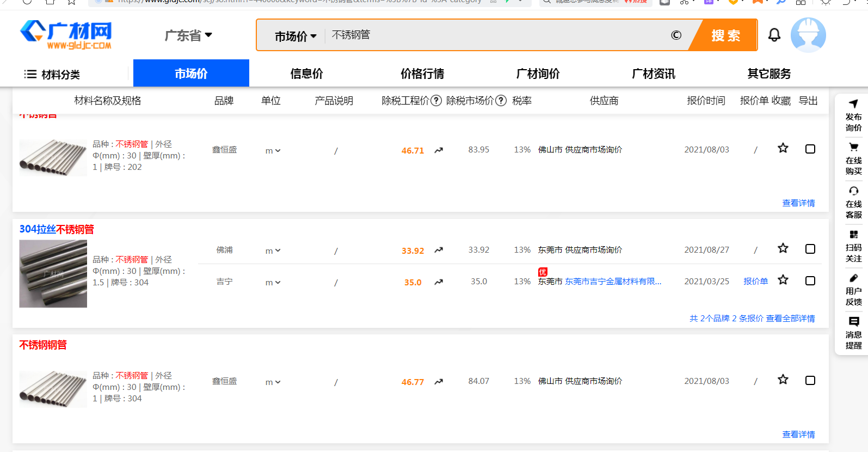Open thumbnail of 不锈钢钢管 牌号 304 pipes
The image size is (868, 452).
53,389
